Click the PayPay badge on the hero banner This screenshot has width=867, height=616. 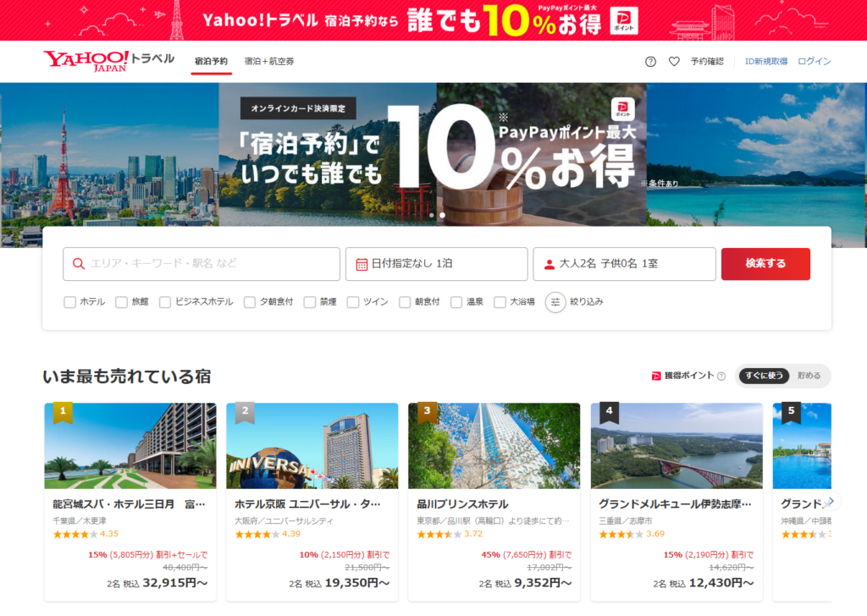click(x=622, y=109)
